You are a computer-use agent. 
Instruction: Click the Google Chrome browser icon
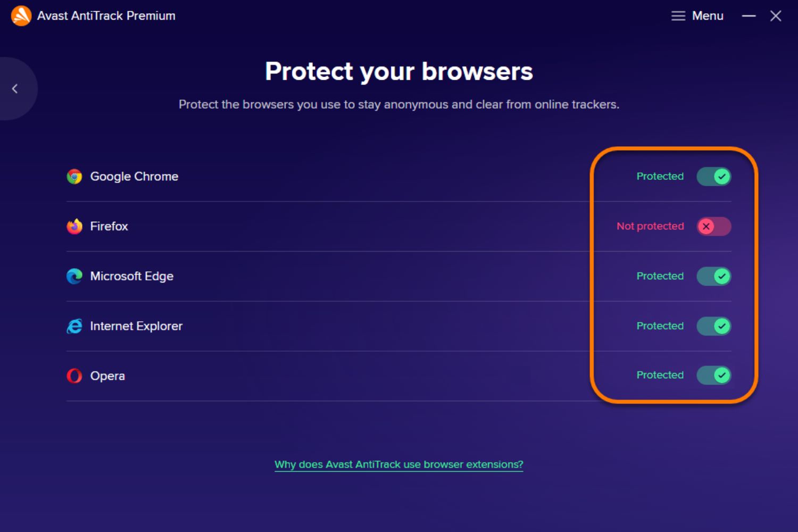point(74,176)
